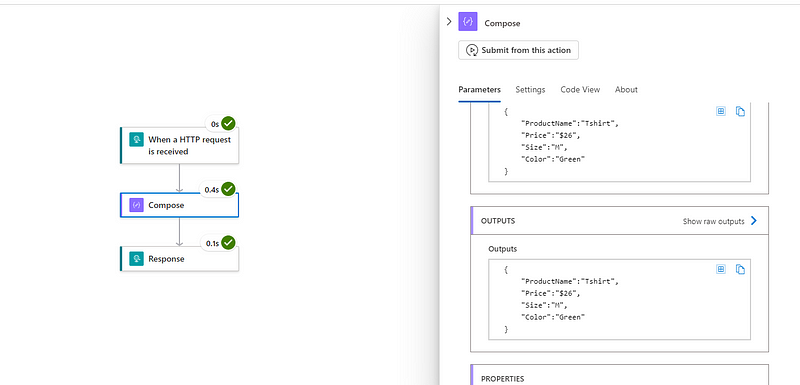
Task: Select the Compose action node
Action: (179, 205)
